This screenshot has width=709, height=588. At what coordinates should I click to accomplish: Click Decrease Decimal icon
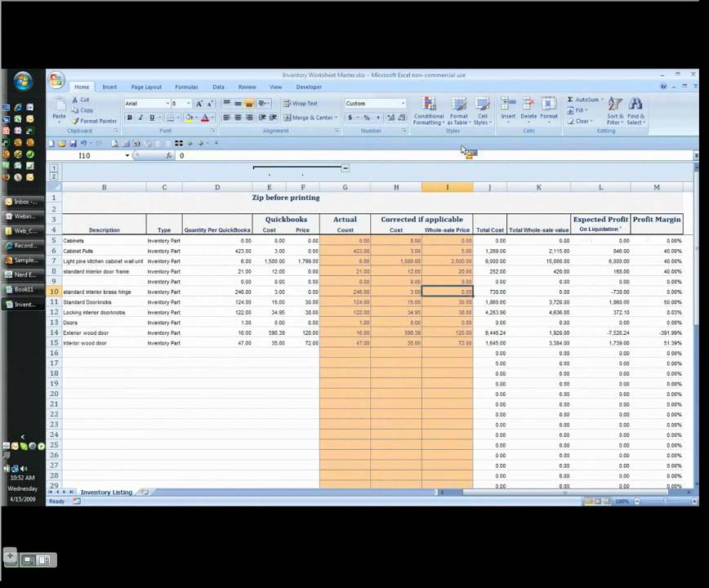[x=402, y=118]
